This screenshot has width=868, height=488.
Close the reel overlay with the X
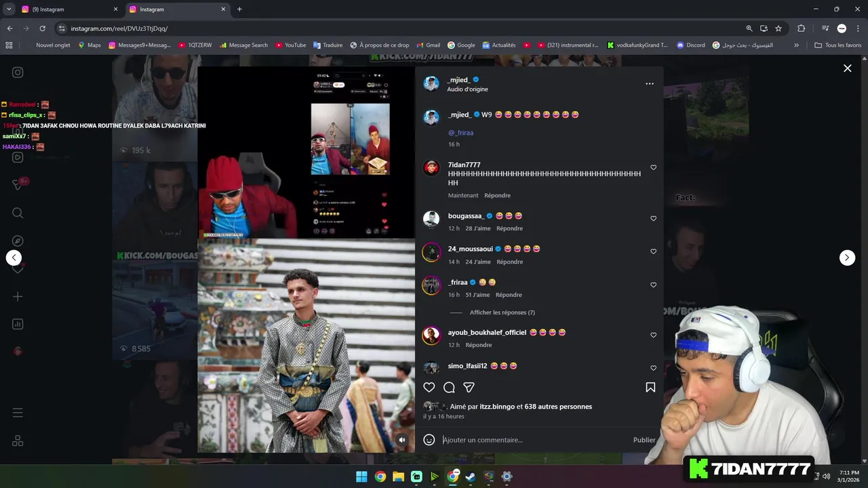pyautogui.click(x=847, y=68)
